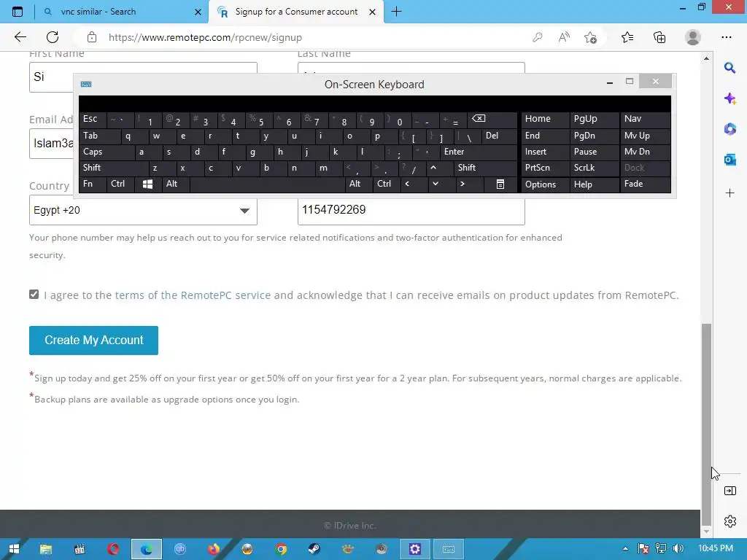Click the context menu key on keyboard
Viewport: 747px width, 560px height.
(500, 184)
